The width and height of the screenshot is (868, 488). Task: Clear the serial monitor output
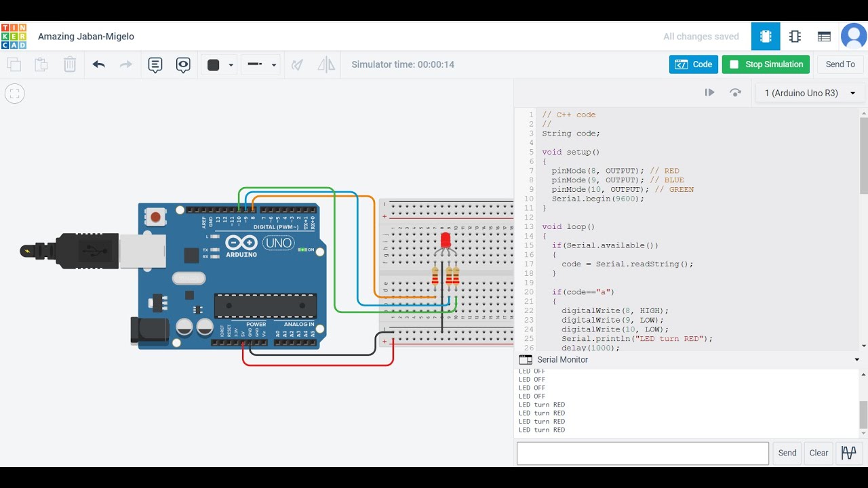click(x=818, y=453)
